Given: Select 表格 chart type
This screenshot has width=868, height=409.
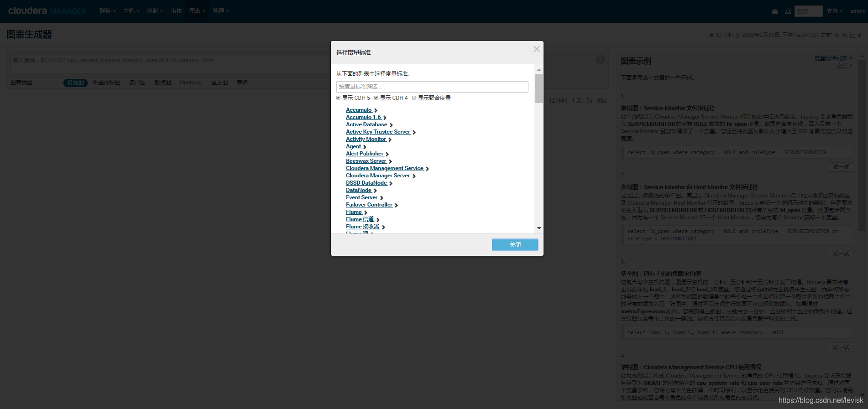Looking at the screenshot, I should (242, 83).
